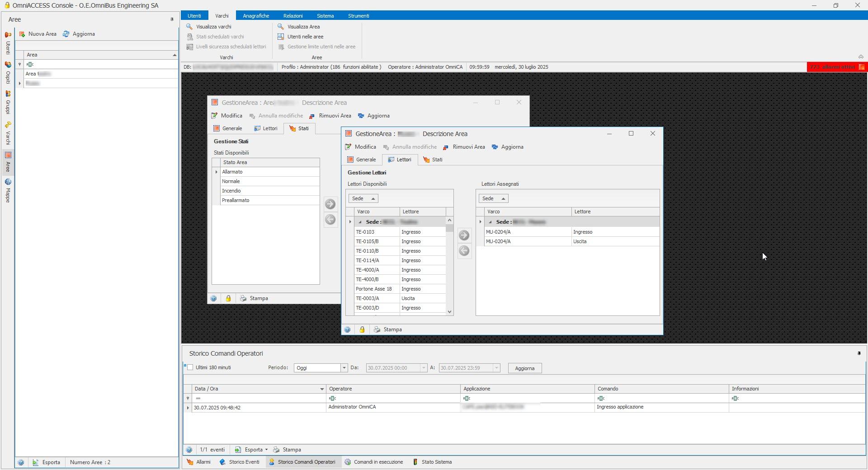The height and width of the screenshot is (470, 868).
Task: Open Varchi in left sidebar
Action: click(8, 134)
